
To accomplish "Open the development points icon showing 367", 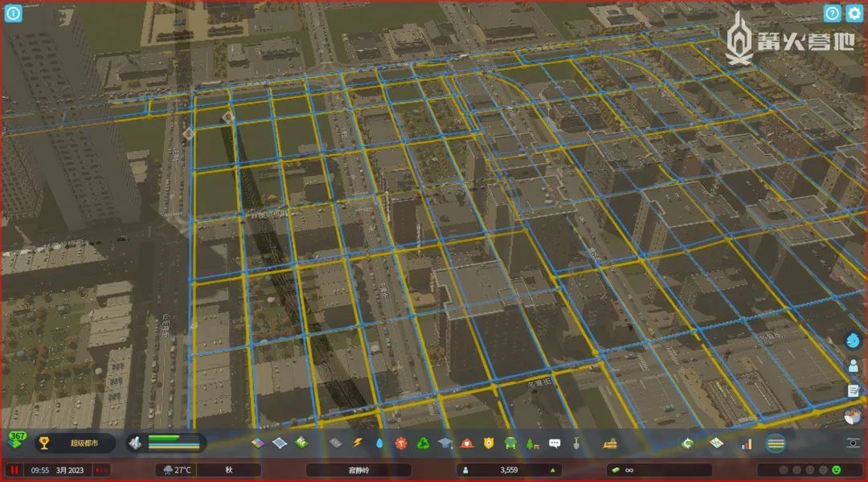I will pyautogui.click(x=17, y=440).
